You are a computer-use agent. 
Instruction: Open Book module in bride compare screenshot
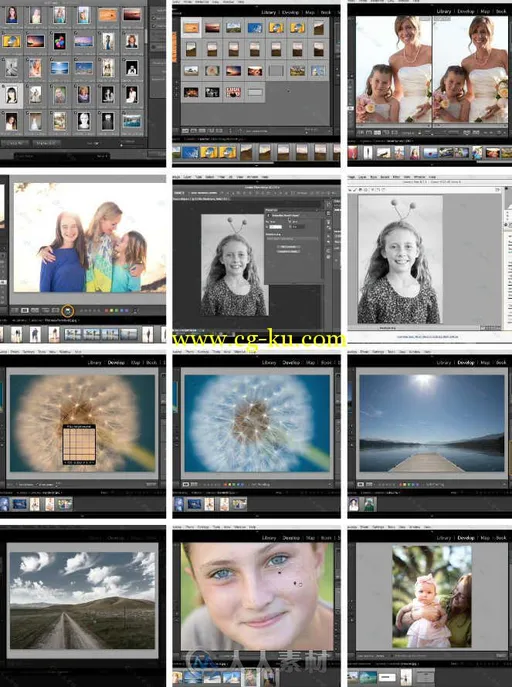(x=501, y=11)
